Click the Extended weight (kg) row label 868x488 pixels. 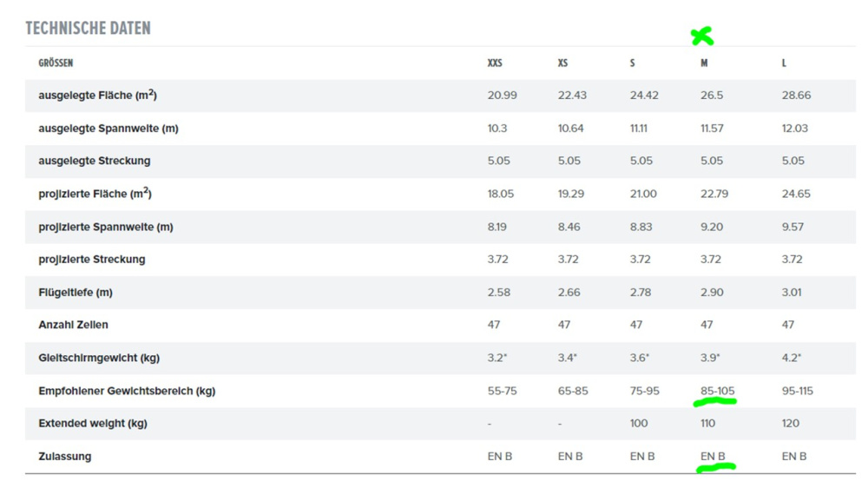coord(93,424)
